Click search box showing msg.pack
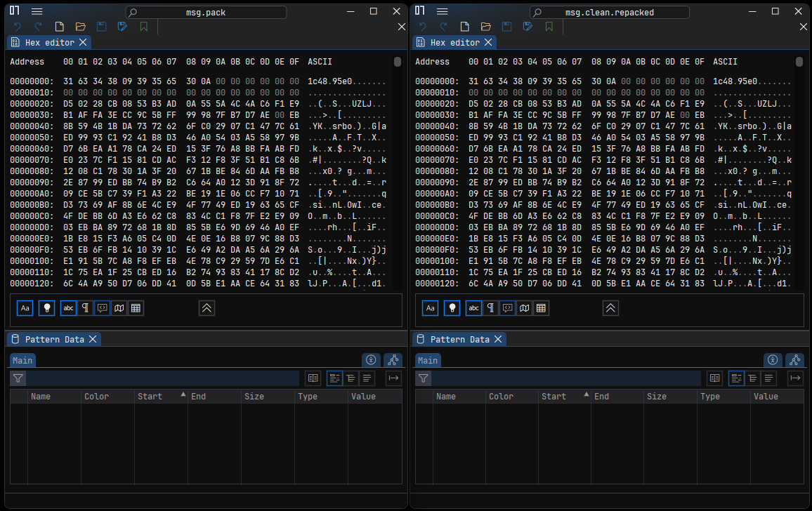 pyautogui.click(x=206, y=12)
